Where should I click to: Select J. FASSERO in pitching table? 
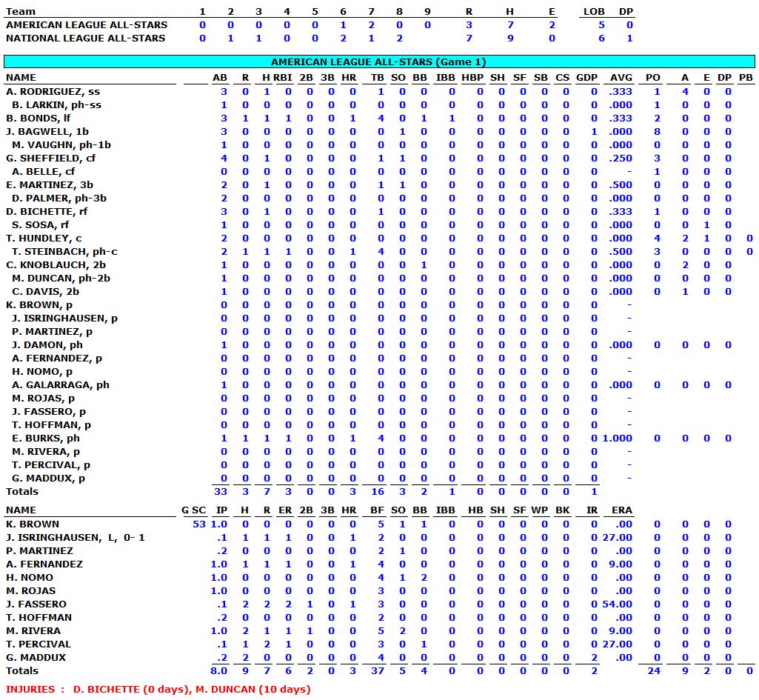click(x=36, y=604)
